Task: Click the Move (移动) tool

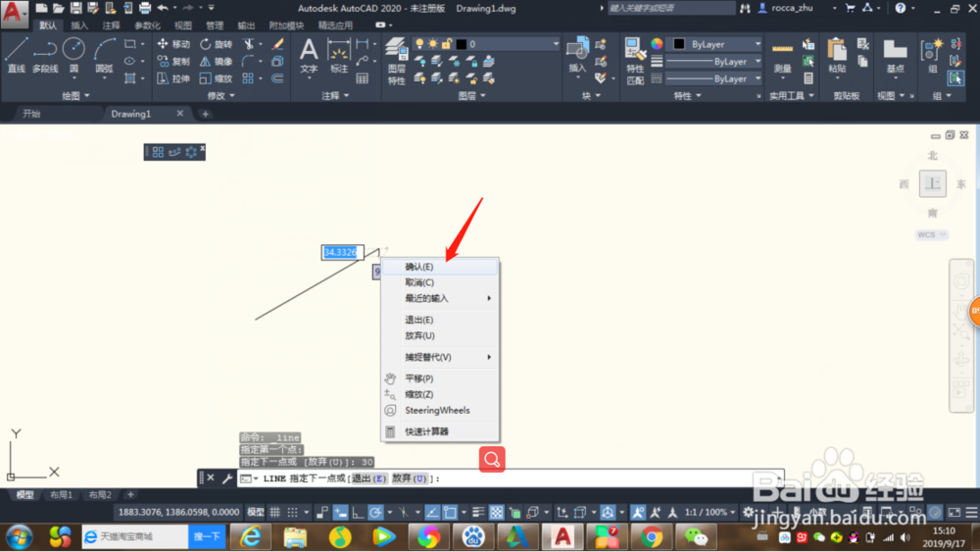Action: pos(173,44)
